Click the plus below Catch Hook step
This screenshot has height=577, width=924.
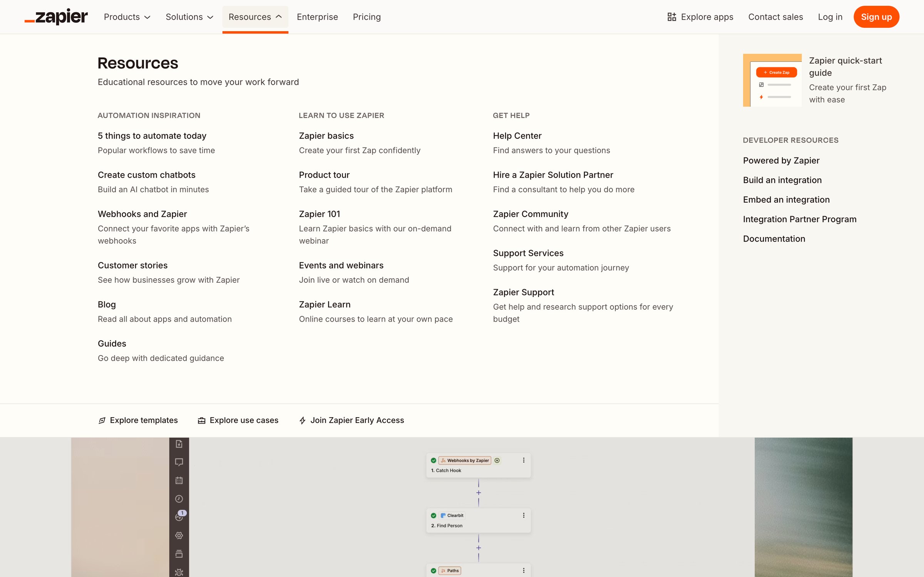click(479, 493)
